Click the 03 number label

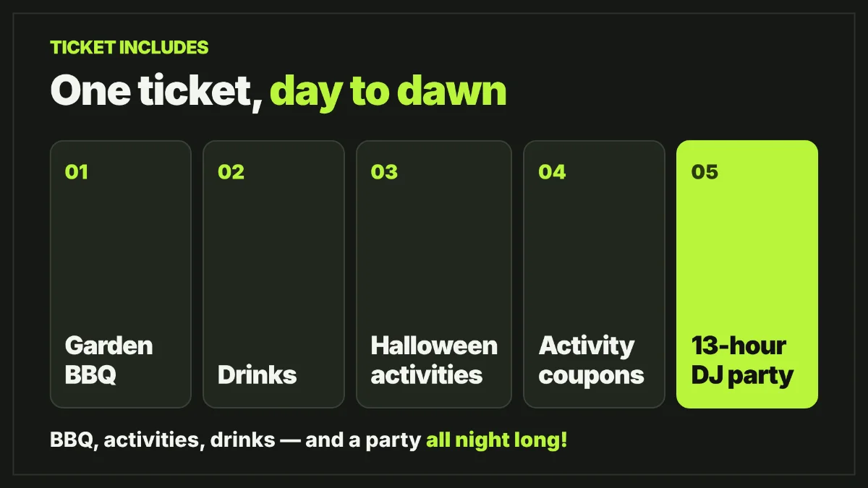point(384,172)
